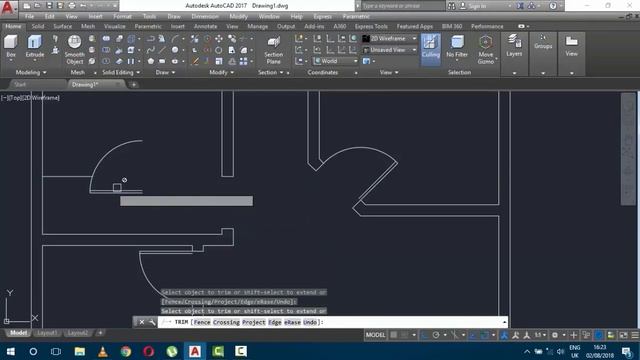Open the Unsaved View dropdown

[x=390, y=50]
